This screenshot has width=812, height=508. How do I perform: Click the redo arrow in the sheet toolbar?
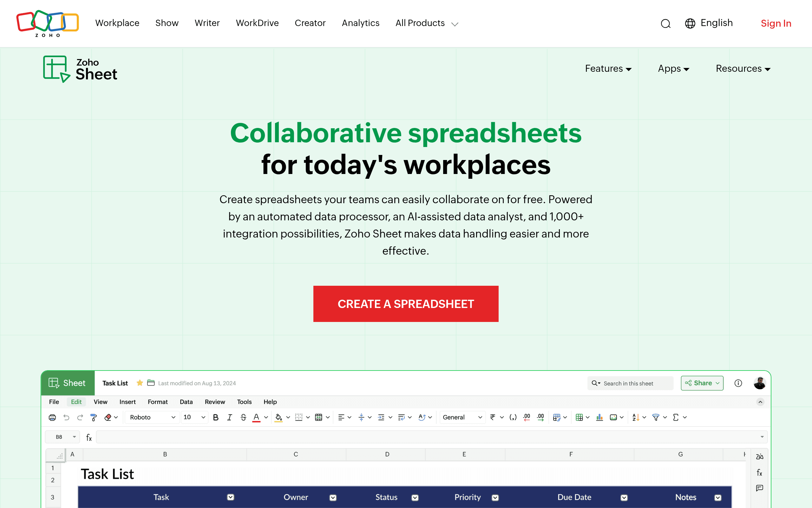tap(80, 417)
